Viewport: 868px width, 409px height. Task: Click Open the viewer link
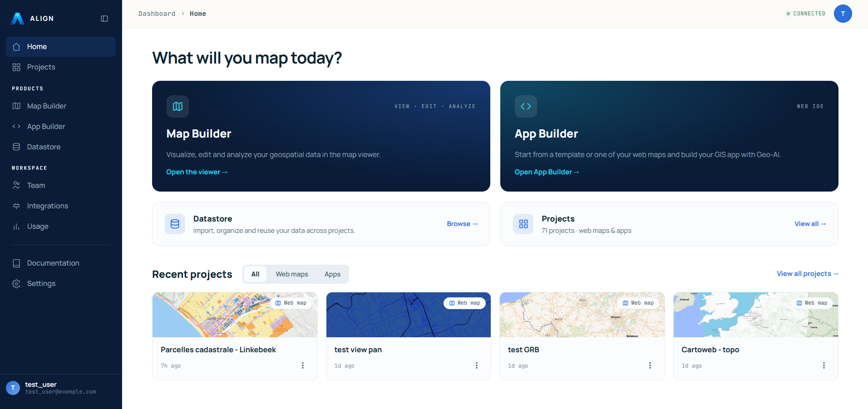(x=197, y=172)
